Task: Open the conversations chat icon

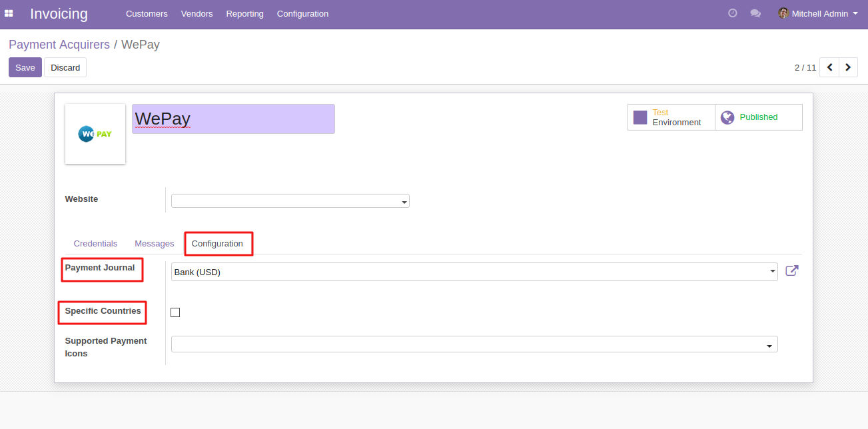Action: tap(755, 13)
